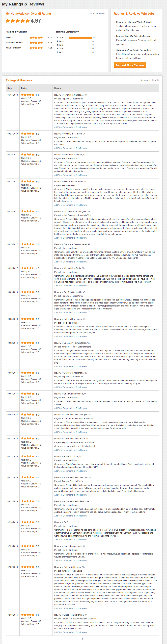This screenshot has width=167, height=644.
Task: Click the Date column header
Action: [x=9, y=88]
